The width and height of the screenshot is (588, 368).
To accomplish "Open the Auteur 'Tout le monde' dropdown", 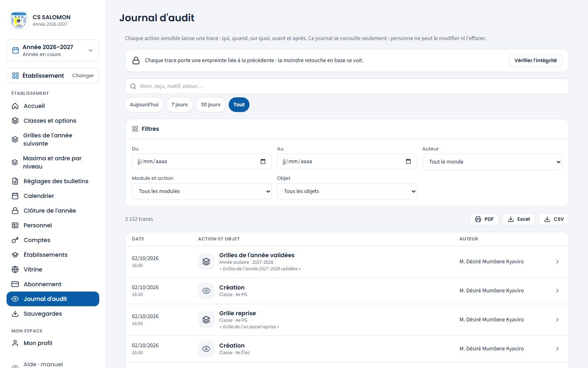I will pyautogui.click(x=492, y=162).
